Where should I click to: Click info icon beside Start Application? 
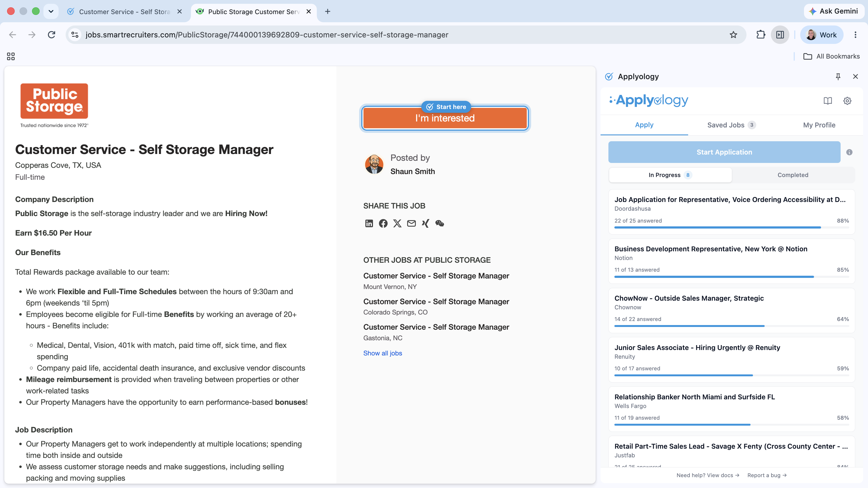click(849, 152)
